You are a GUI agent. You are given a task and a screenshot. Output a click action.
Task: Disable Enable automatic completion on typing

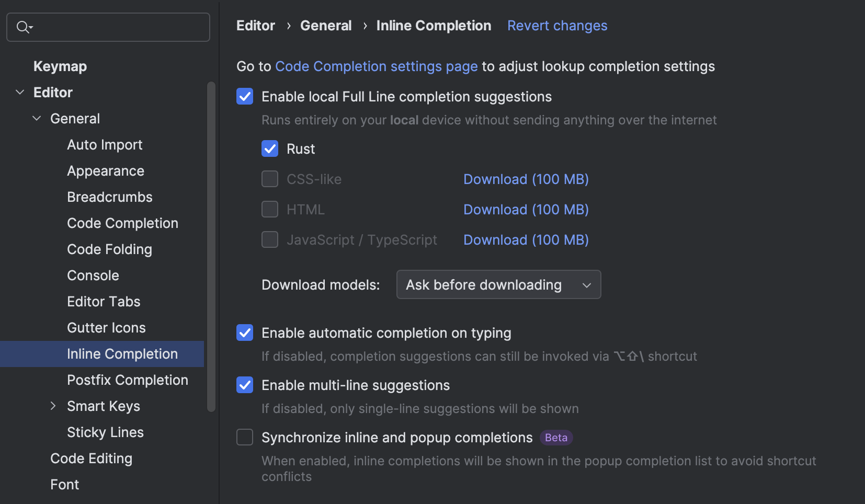(244, 333)
